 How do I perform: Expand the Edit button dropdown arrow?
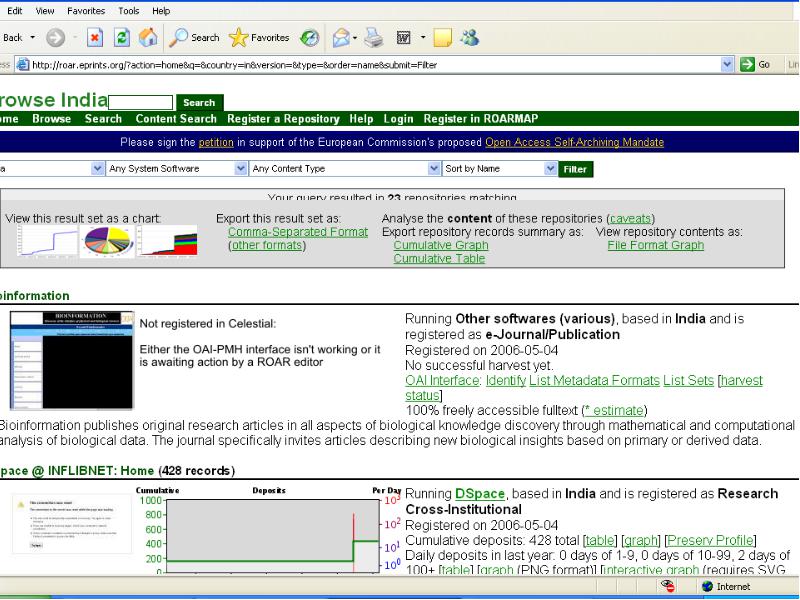[x=422, y=37]
